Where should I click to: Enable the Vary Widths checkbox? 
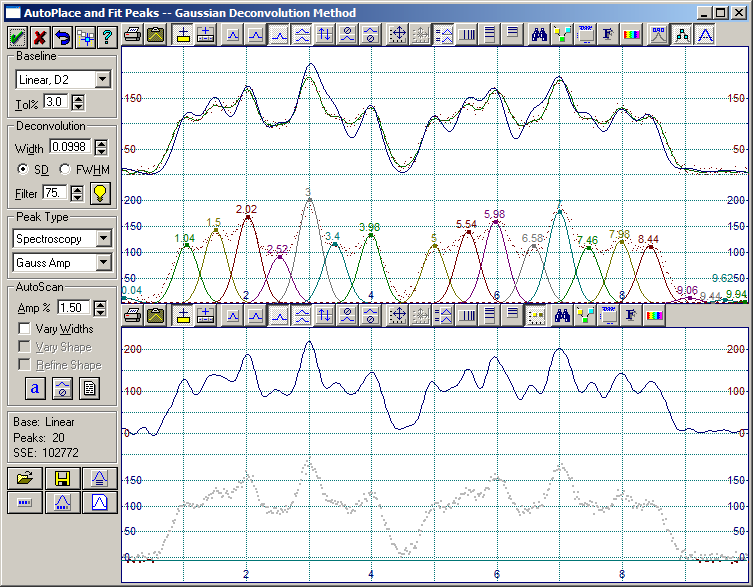(26, 328)
